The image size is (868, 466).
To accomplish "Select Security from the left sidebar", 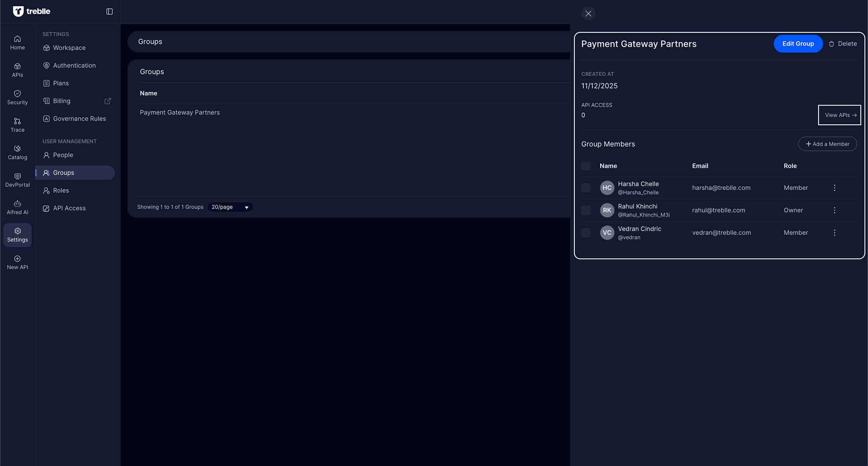I will point(17,97).
